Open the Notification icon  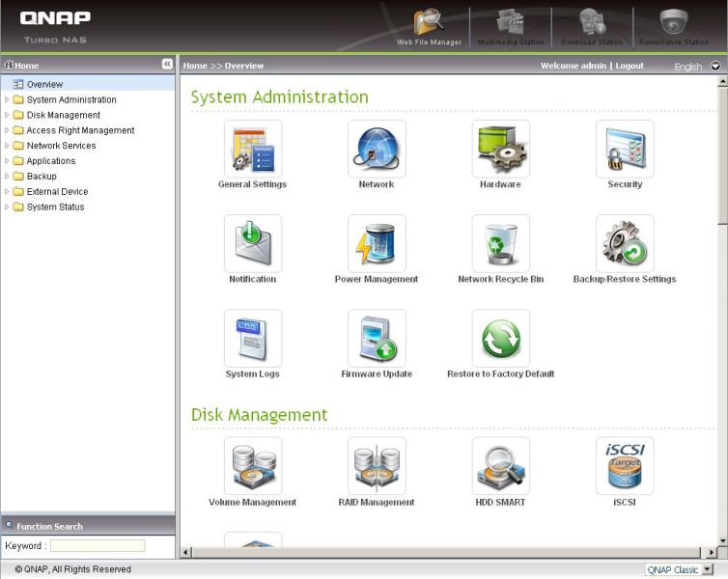253,243
